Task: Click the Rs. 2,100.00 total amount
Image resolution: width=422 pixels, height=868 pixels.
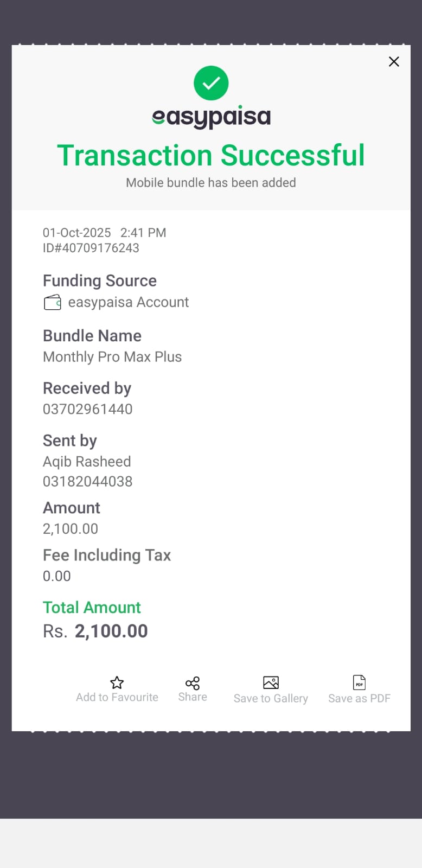Action: pos(95,631)
